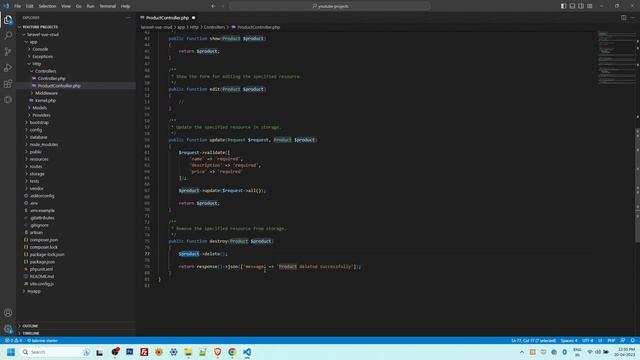Click the Controllers breadcrumb

214,27
